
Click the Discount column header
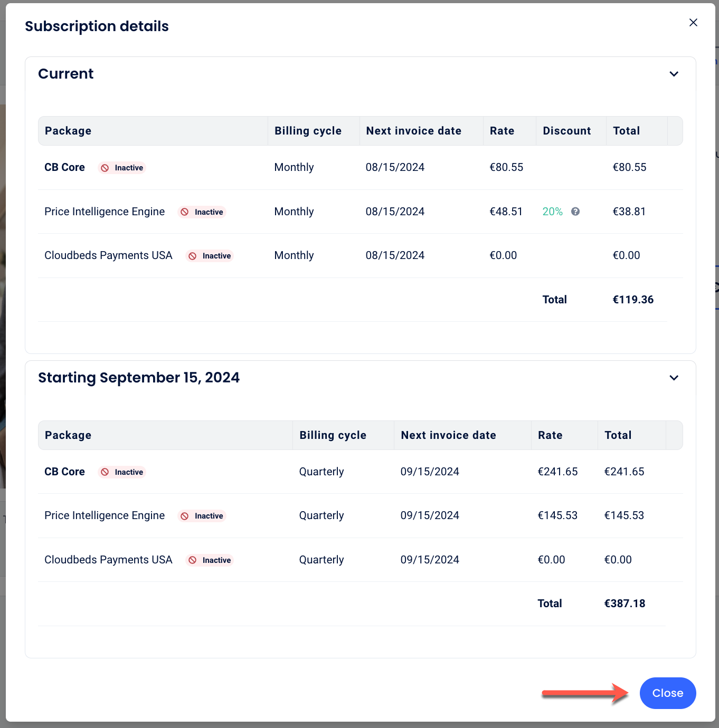[566, 131]
